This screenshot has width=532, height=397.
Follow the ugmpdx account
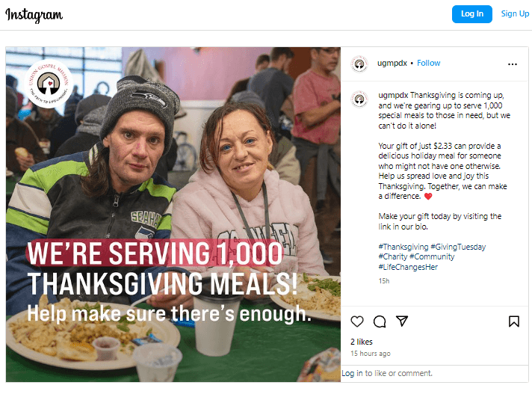pos(429,63)
